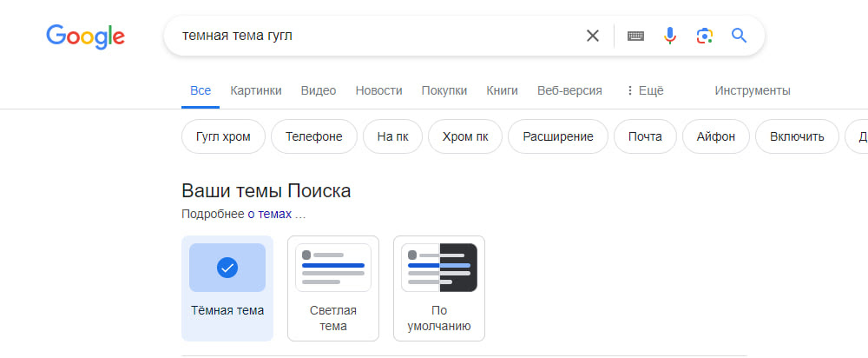This screenshot has height=358, width=868.
Task: Select the Светлая тема theme option
Action: click(x=333, y=288)
